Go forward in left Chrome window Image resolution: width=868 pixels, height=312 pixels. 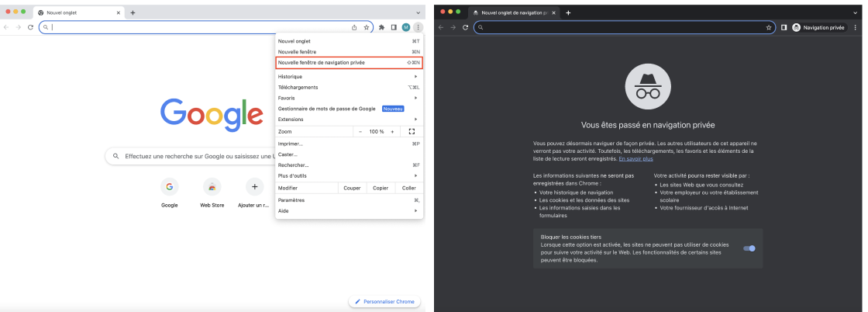pyautogui.click(x=19, y=27)
